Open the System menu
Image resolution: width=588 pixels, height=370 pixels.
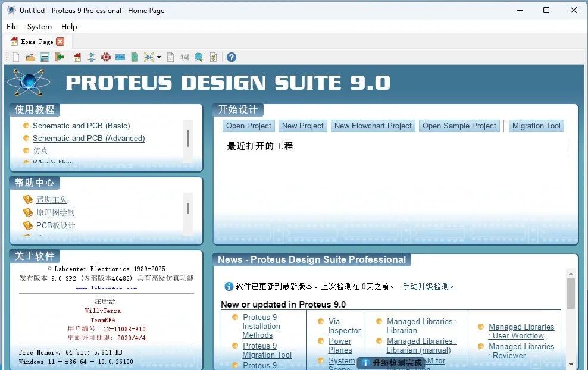(x=39, y=27)
